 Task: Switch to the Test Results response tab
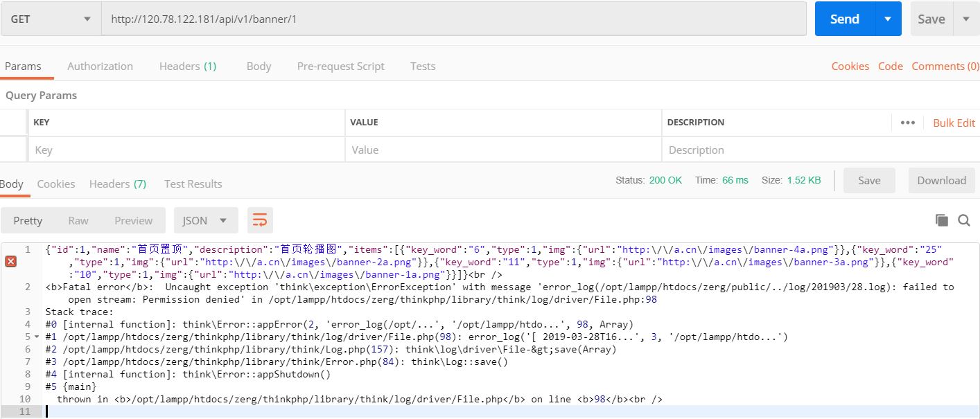193,184
